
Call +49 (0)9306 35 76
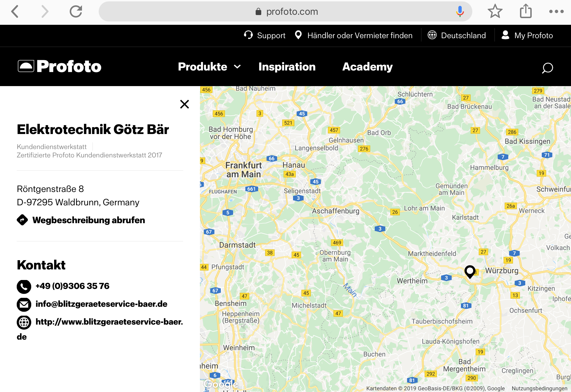72,286
